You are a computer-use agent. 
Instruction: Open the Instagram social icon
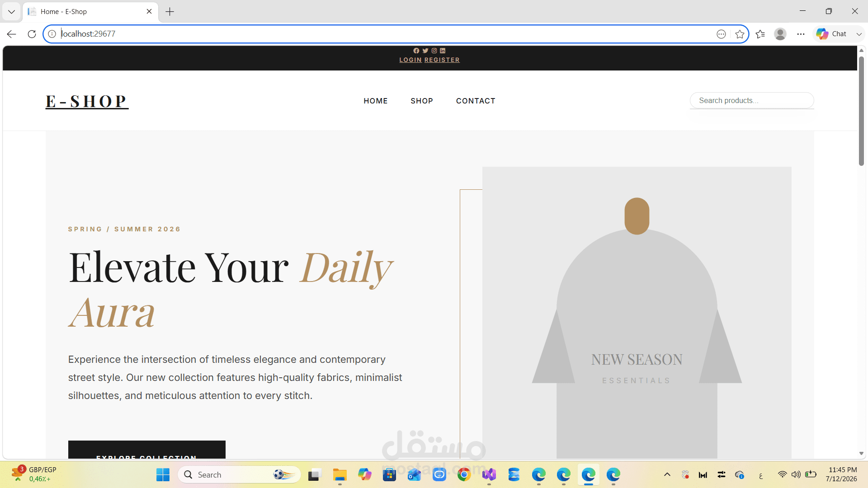(434, 51)
